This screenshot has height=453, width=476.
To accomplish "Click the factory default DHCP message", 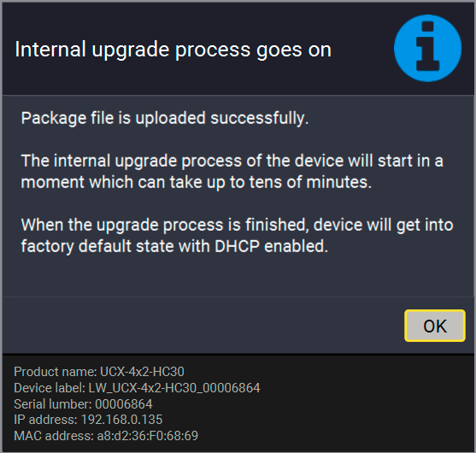I will tap(237, 236).
